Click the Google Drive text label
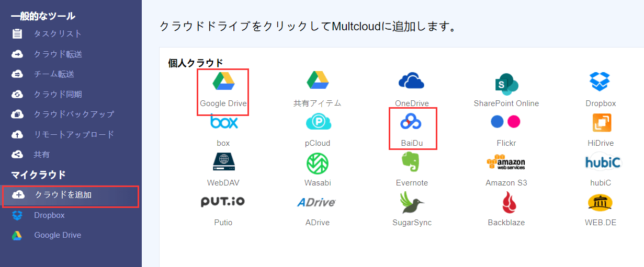Screen dimensions: 644x267 [223, 103]
